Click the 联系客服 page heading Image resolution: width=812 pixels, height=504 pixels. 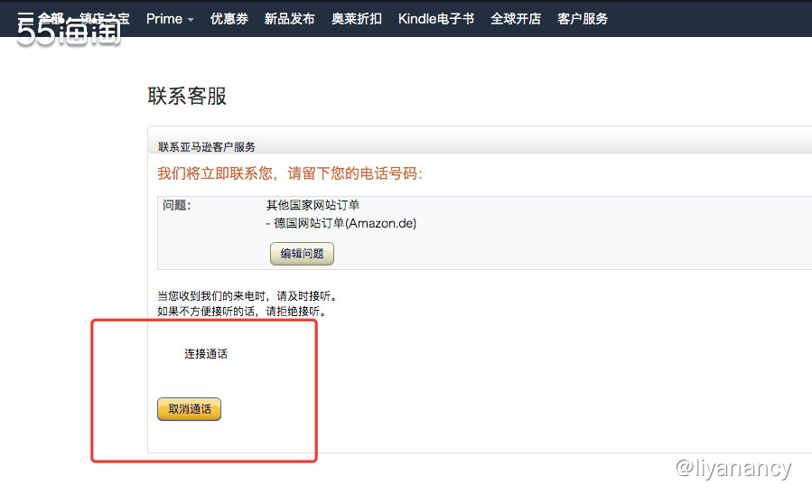pyautogui.click(x=187, y=96)
